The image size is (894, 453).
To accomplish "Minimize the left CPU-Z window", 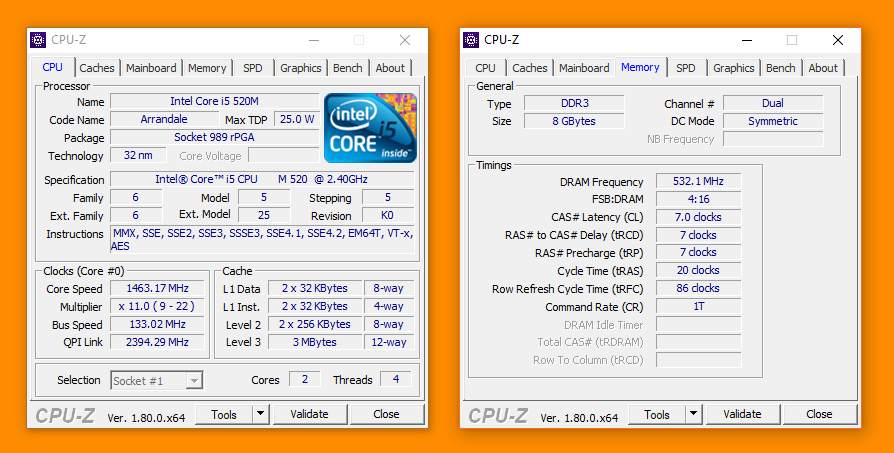I will (314, 40).
